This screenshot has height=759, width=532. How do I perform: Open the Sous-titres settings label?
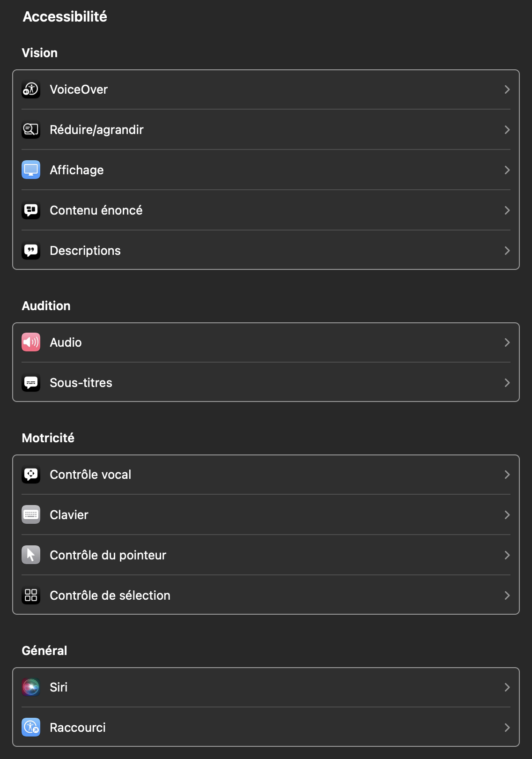tap(81, 383)
